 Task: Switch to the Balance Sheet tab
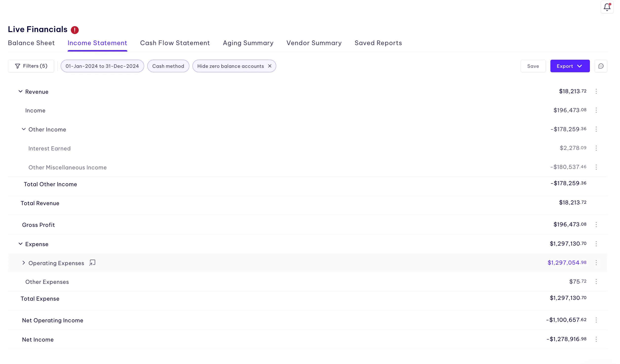tap(31, 43)
